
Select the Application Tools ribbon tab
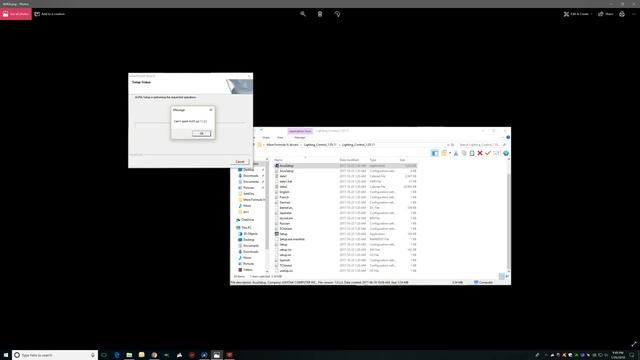(x=300, y=131)
